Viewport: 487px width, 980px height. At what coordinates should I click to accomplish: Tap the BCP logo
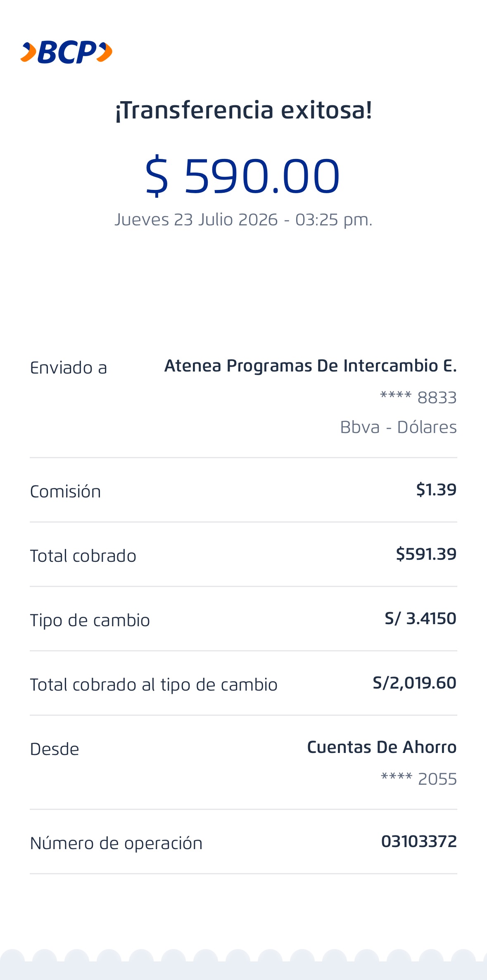(67, 52)
